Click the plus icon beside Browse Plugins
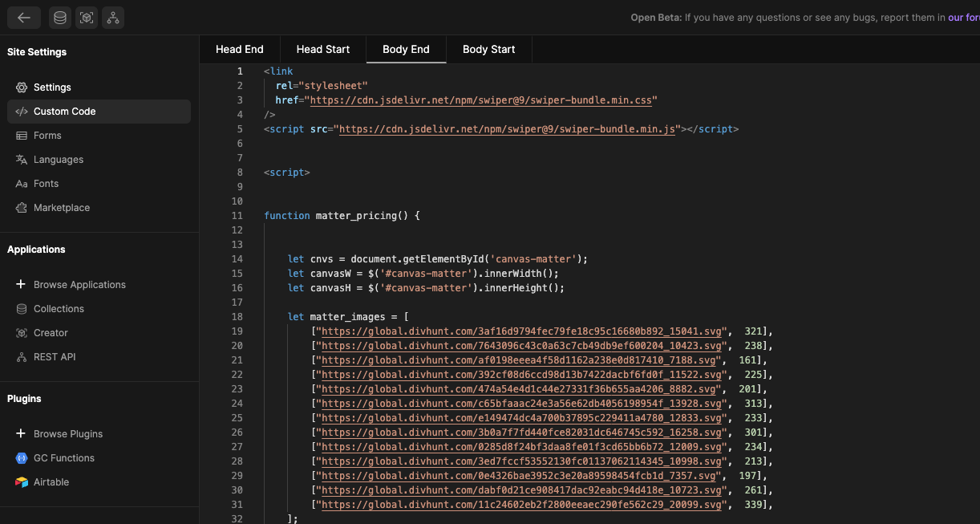The image size is (980, 524). pyautogui.click(x=22, y=434)
